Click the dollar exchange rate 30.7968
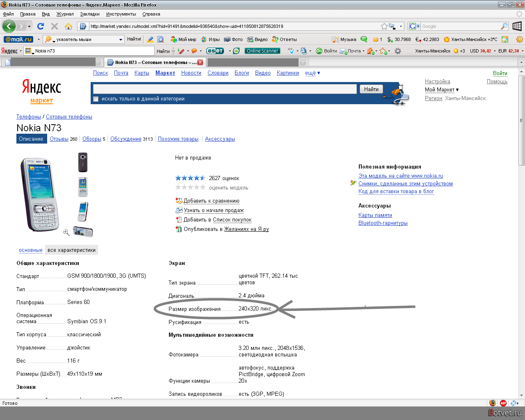Viewport: 525px width, 420px height. point(399,39)
